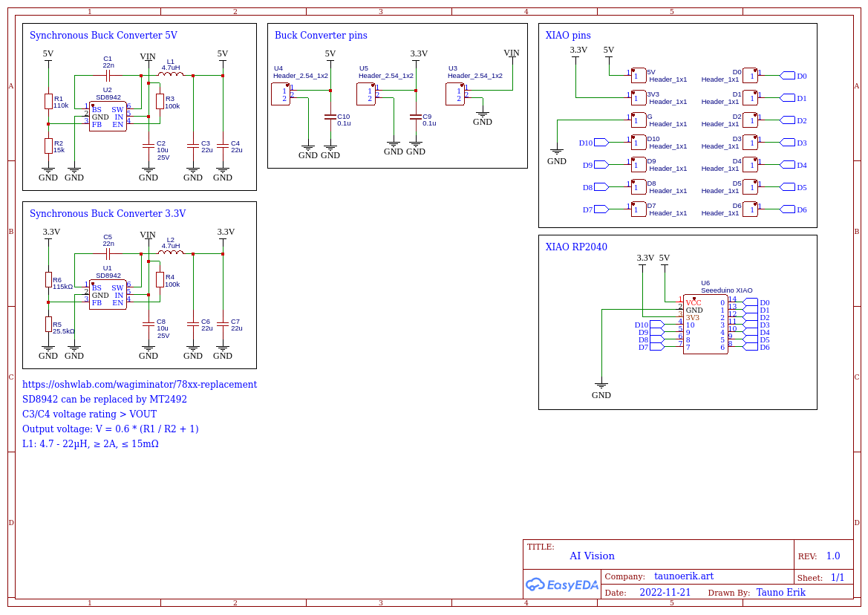Viewport: 868px width, 615px height.
Task: Click the C1 22n capacitor symbol
Action: (108, 75)
